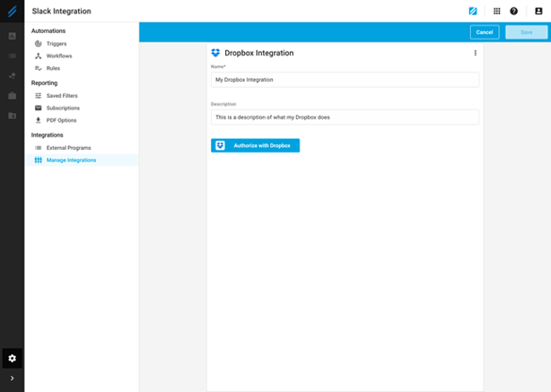Open the bubble chart icon in dark rail
Screen dimensions: 551x392
(x=12, y=75)
